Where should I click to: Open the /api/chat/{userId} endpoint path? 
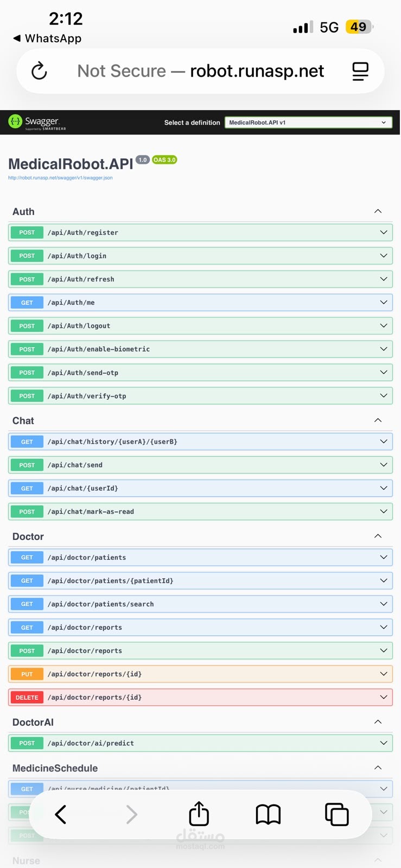pos(83,489)
